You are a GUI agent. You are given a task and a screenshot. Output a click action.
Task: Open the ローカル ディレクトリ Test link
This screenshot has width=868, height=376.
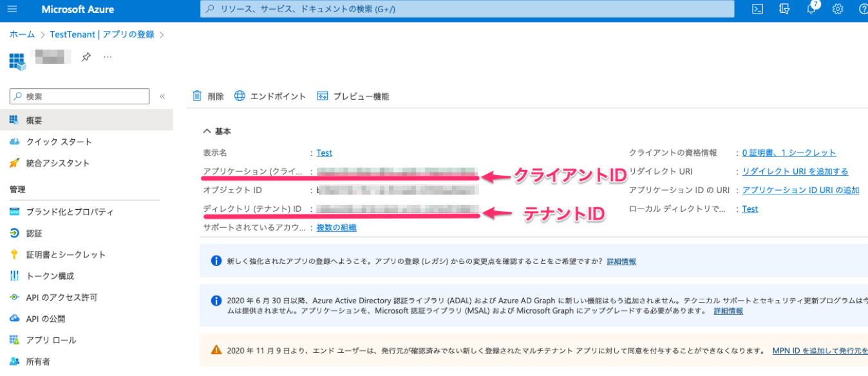click(x=750, y=209)
